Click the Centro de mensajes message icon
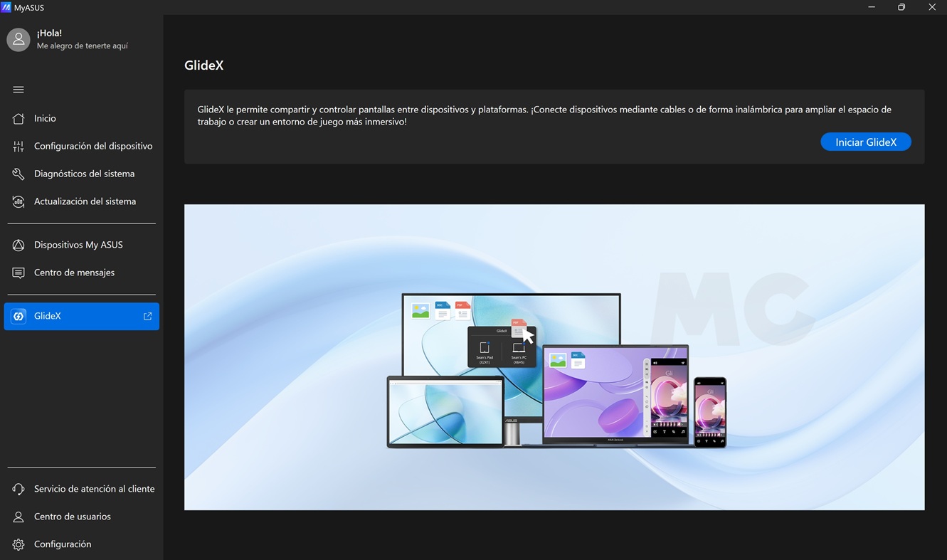The width and height of the screenshot is (947, 560). pyautogui.click(x=18, y=273)
